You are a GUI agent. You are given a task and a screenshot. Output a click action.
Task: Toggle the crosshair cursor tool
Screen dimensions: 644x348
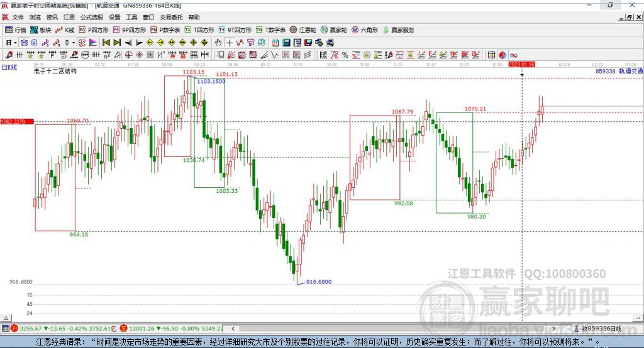click(230, 43)
